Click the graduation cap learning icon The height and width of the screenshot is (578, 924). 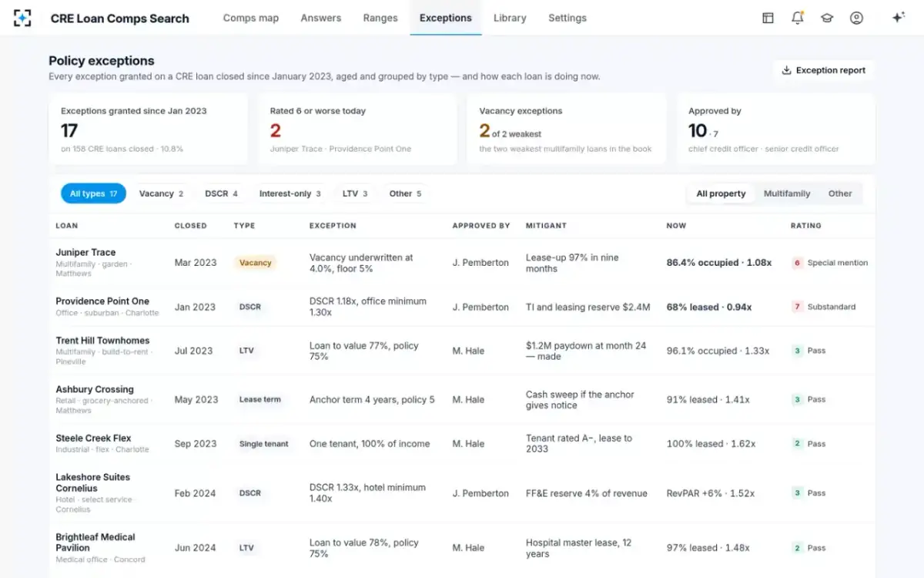coord(827,18)
